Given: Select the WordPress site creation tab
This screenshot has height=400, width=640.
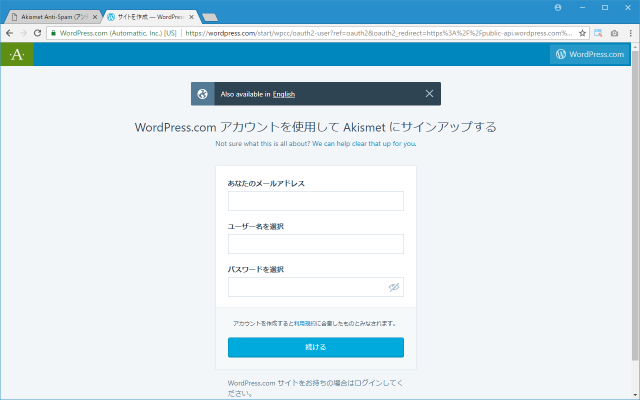Looking at the screenshot, I should pos(148,17).
